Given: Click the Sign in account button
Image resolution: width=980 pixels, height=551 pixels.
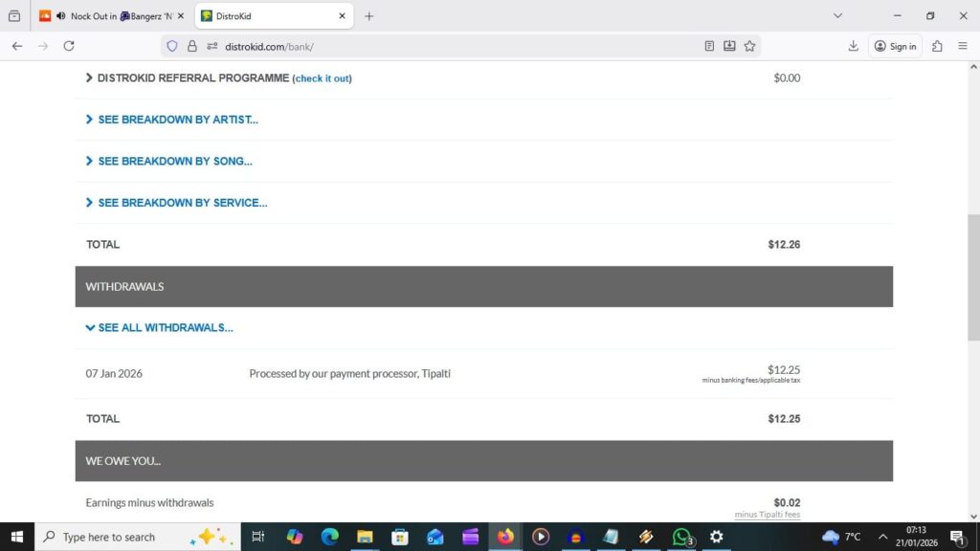Looking at the screenshot, I should (895, 46).
